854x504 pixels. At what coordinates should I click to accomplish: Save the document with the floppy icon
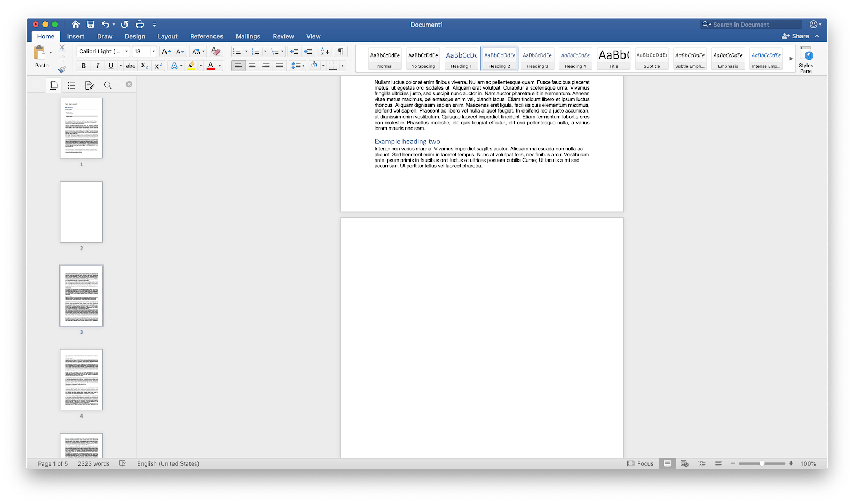click(91, 25)
